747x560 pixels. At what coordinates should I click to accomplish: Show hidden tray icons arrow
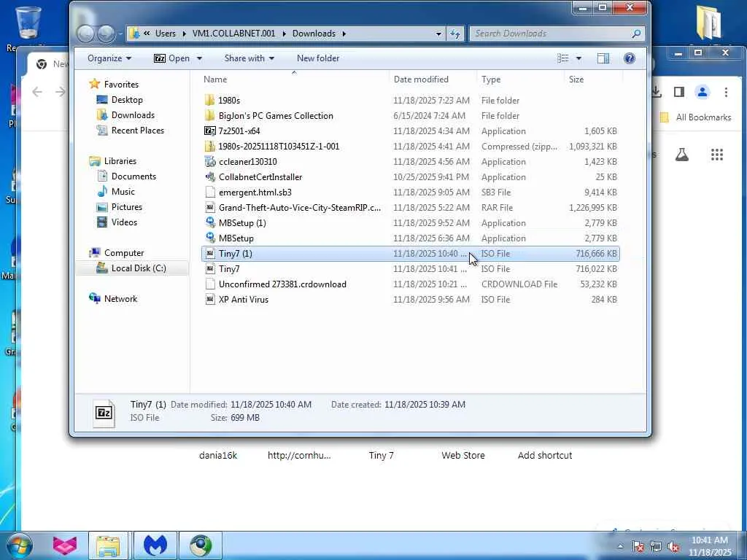point(620,546)
